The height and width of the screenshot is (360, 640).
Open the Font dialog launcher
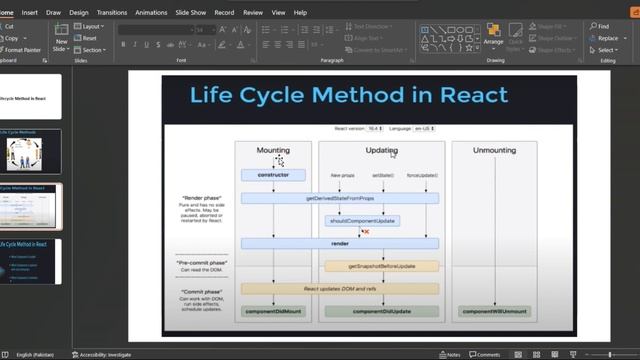click(253, 60)
